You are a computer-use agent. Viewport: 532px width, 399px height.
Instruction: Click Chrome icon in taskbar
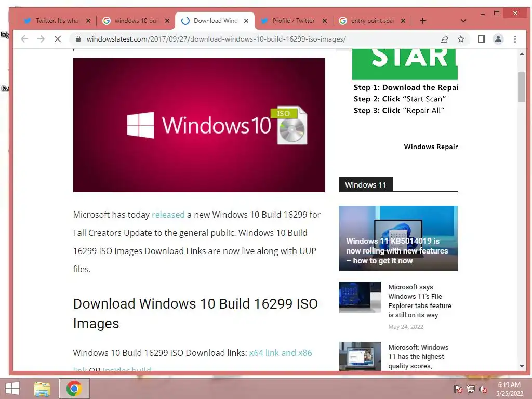(74, 389)
